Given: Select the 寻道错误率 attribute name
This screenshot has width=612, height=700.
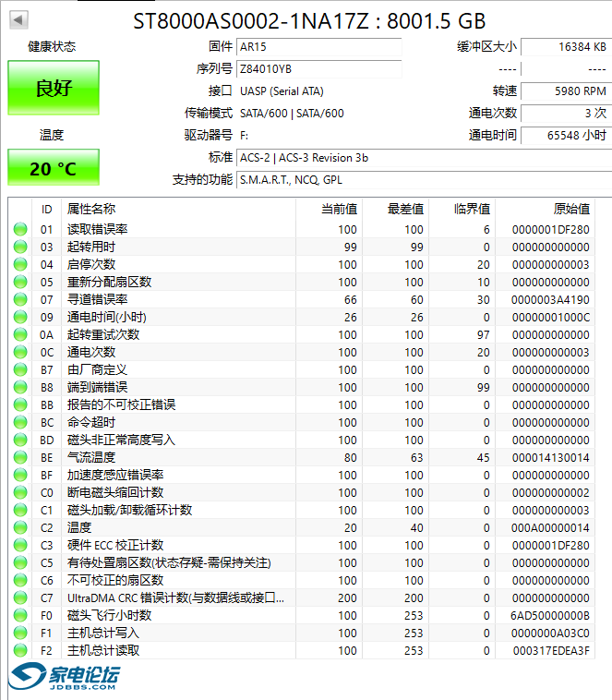Looking at the screenshot, I should click(x=97, y=299).
